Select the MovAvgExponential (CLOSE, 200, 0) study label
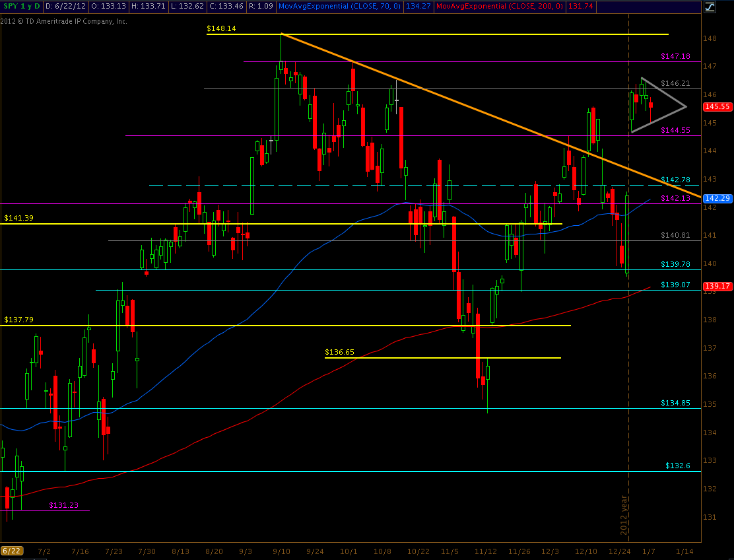The image size is (734, 560). [499, 6]
